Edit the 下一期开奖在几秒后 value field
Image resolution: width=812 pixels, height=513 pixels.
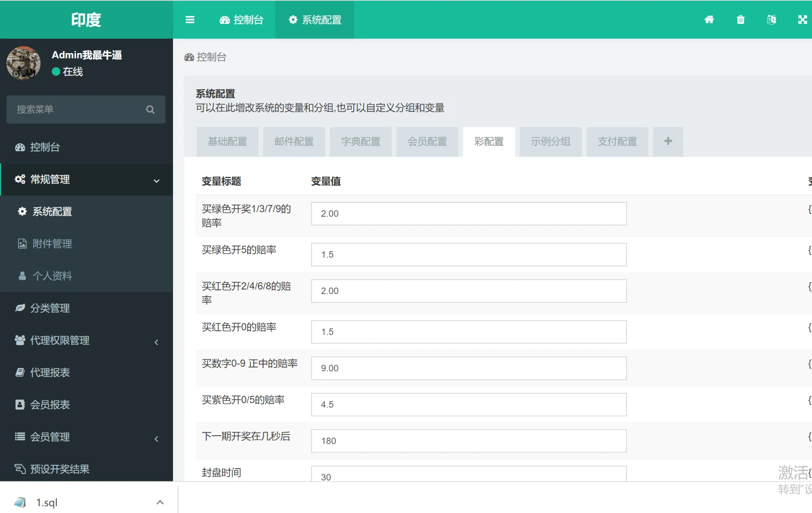(x=469, y=441)
